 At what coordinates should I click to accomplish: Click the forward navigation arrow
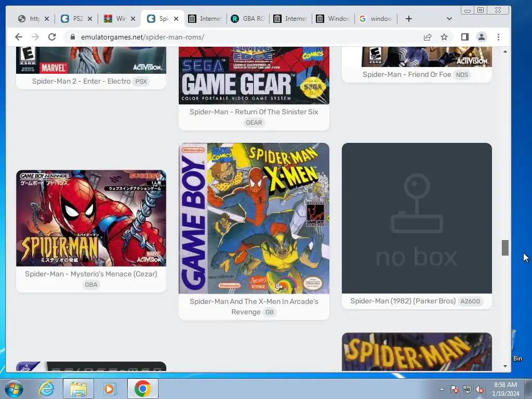pyautogui.click(x=35, y=37)
